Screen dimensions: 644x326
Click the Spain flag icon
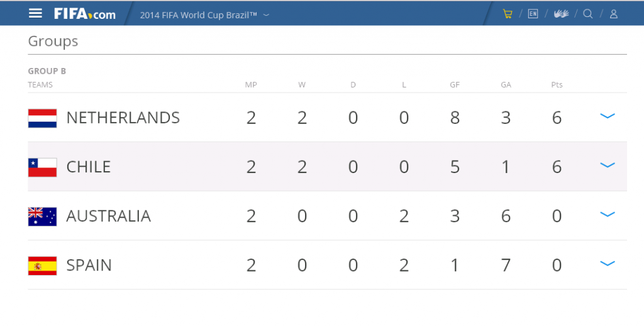pyautogui.click(x=42, y=266)
